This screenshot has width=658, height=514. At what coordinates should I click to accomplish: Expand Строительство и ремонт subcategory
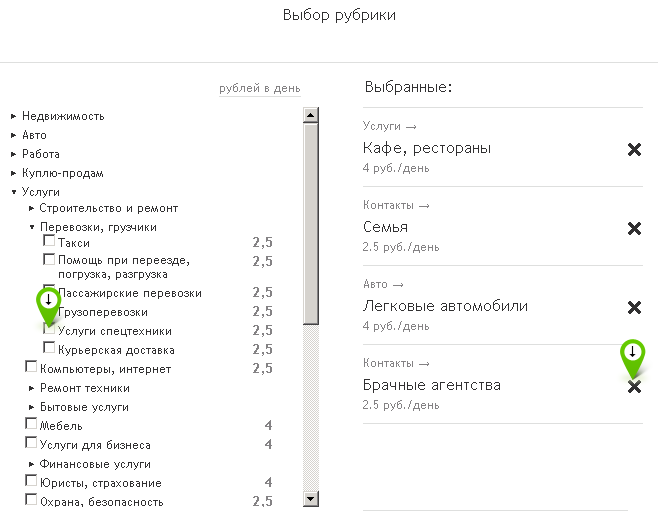click(x=32, y=208)
